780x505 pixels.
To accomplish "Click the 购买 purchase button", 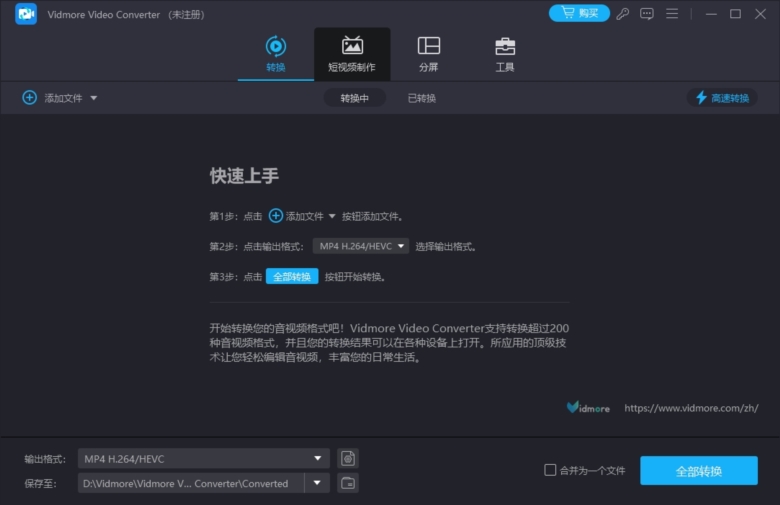I will point(579,13).
